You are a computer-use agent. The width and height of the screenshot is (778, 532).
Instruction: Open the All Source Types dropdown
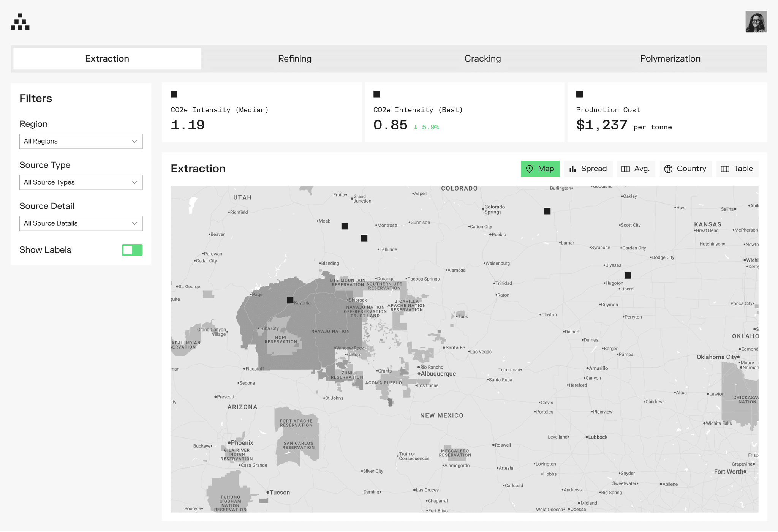click(x=81, y=182)
